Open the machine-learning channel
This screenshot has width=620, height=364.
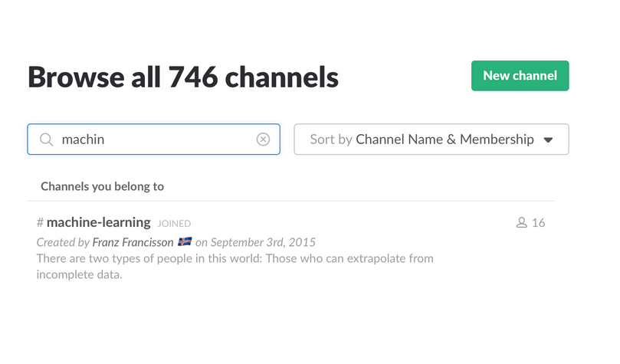click(98, 222)
